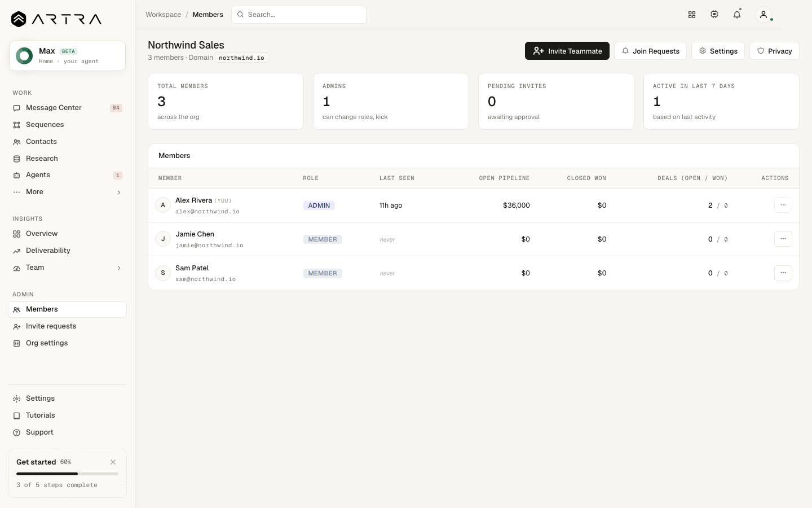The width and height of the screenshot is (812, 508).
Task: Click the Support help icon
Action: (x=17, y=432)
